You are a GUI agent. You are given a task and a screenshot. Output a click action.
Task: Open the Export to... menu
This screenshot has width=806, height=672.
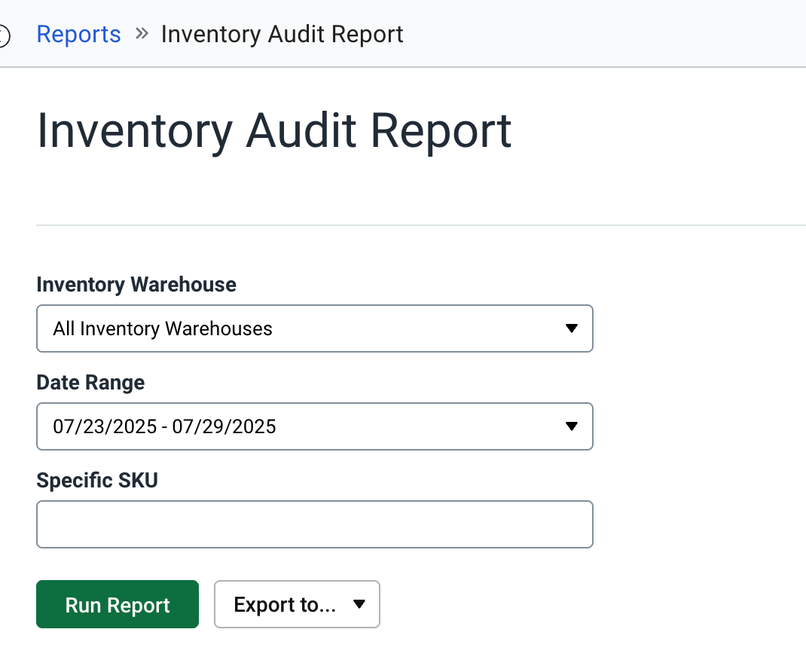297,604
